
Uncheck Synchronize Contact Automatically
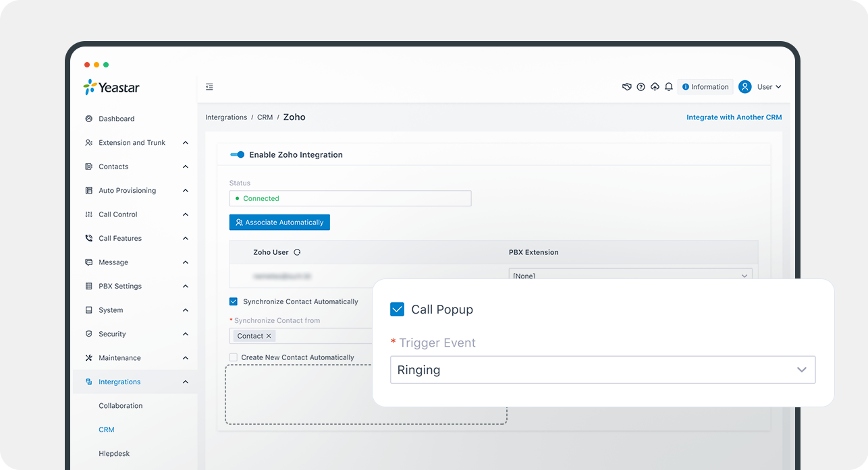coord(234,301)
